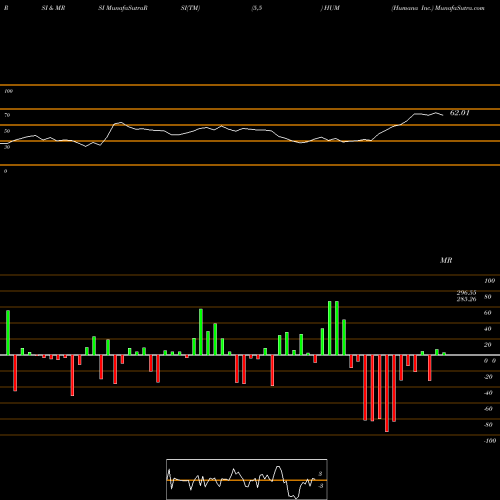Click the tallest red MR histogram bar

[x=387, y=393]
